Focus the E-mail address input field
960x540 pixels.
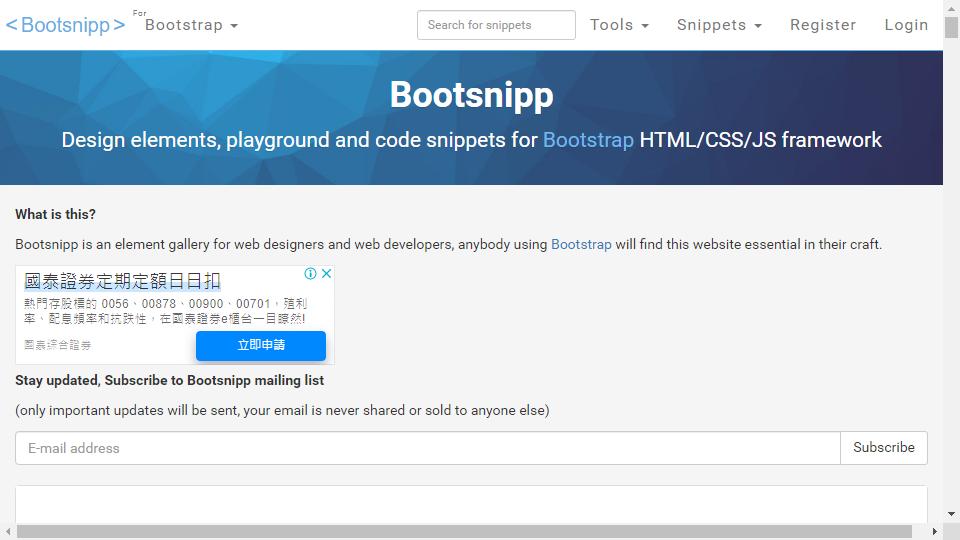[x=427, y=448]
